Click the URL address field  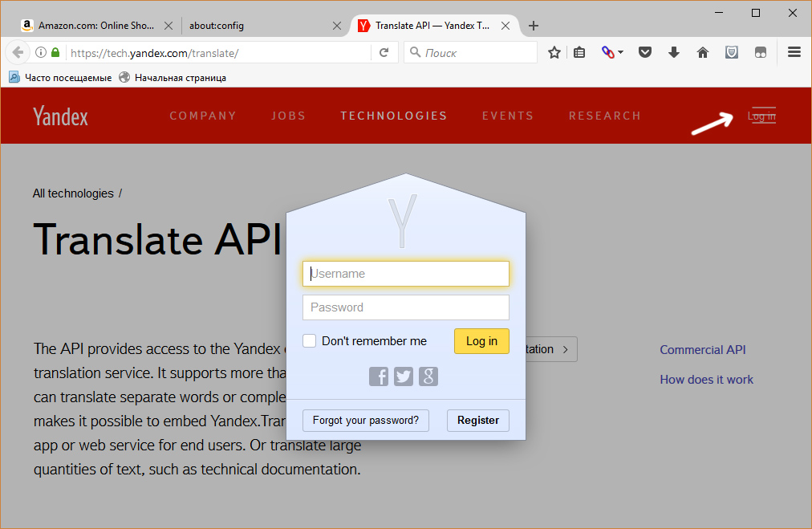point(217,53)
